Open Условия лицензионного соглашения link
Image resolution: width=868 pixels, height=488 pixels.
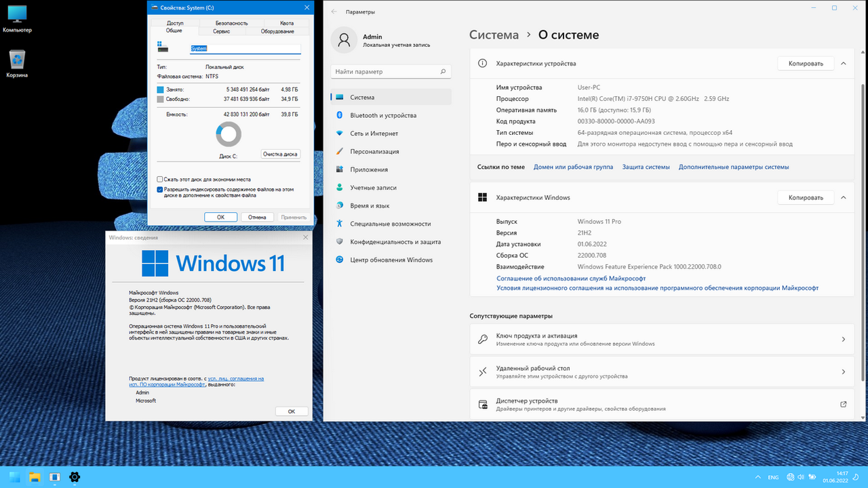tap(657, 288)
